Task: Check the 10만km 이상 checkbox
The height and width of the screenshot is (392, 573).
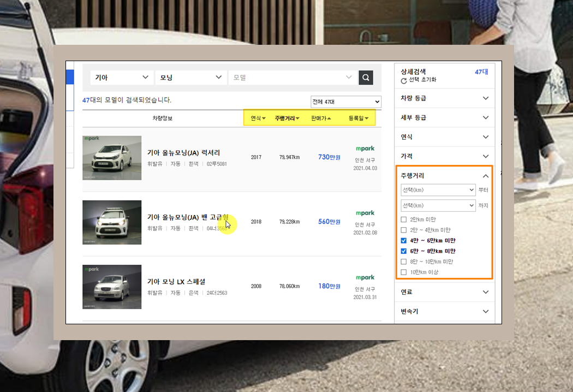Action: coord(403,272)
